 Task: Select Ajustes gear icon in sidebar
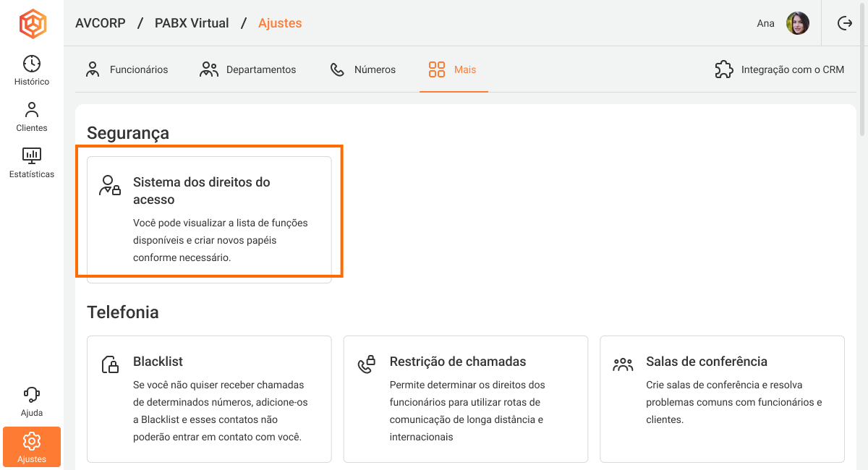[x=32, y=446]
